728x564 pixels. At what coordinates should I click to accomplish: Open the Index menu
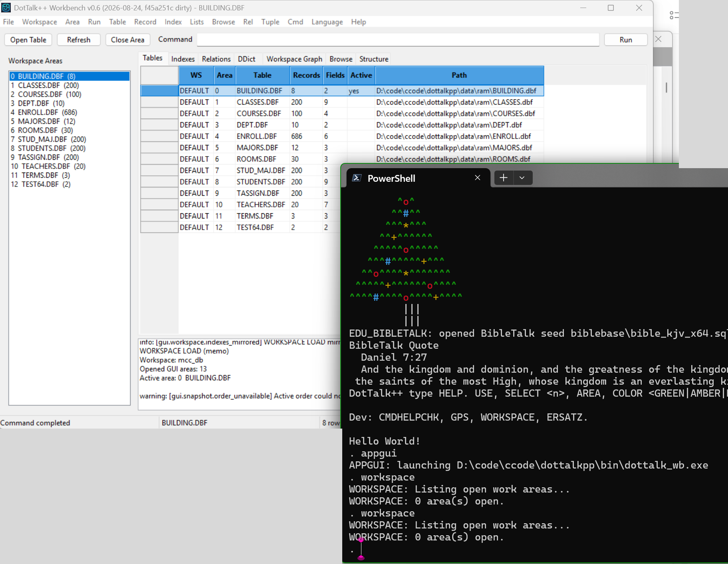tap(173, 22)
